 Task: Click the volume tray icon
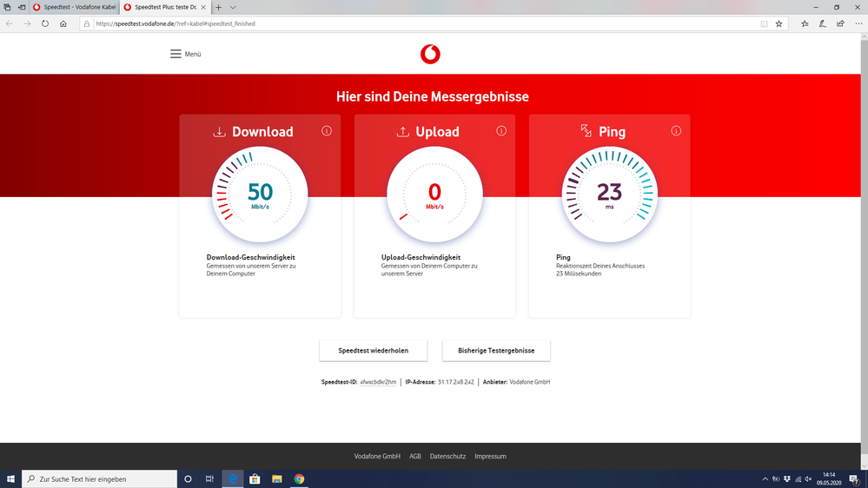pyautogui.click(x=808, y=479)
